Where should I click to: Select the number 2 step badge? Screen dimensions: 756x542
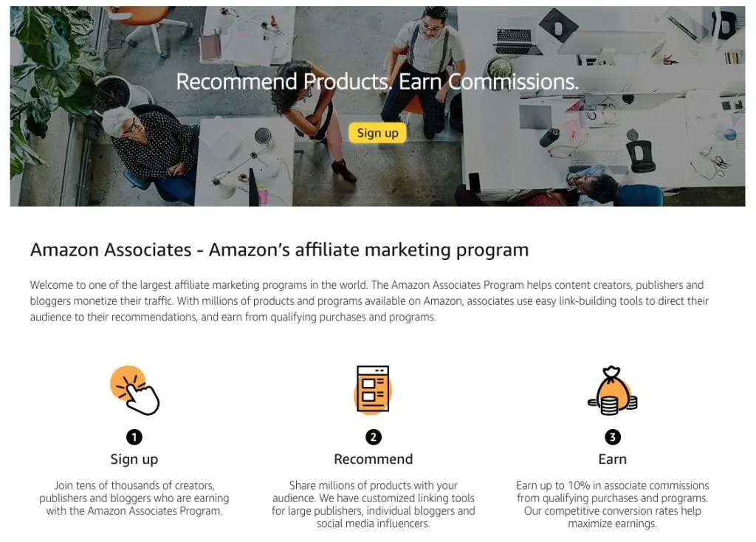click(373, 437)
